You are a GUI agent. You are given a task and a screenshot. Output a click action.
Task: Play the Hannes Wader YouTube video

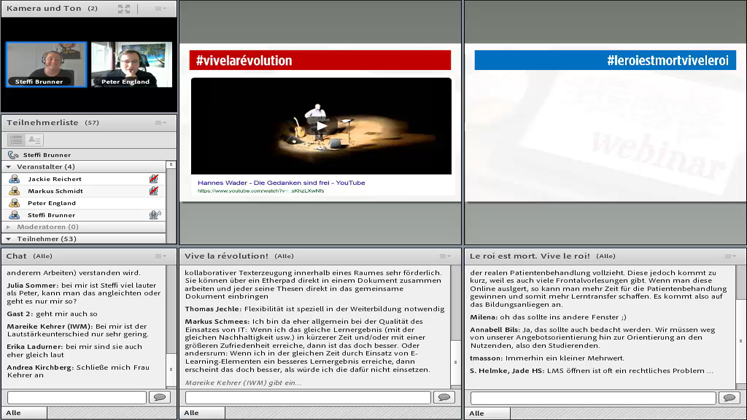pyautogui.click(x=320, y=125)
